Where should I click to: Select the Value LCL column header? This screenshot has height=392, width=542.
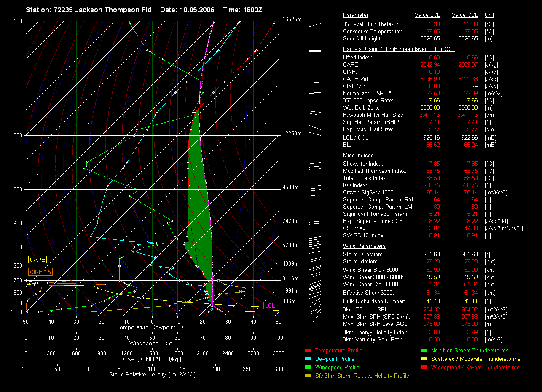pos(427,15)
